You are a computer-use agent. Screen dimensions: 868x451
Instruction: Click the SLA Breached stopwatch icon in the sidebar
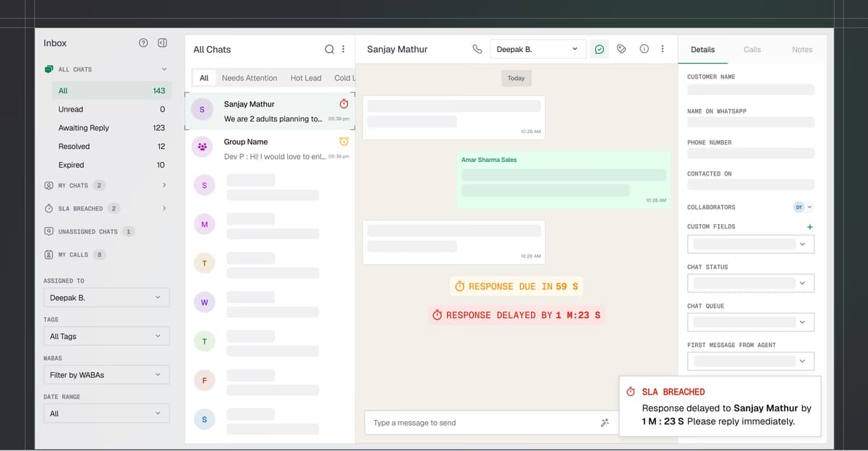tap(48, 209)
